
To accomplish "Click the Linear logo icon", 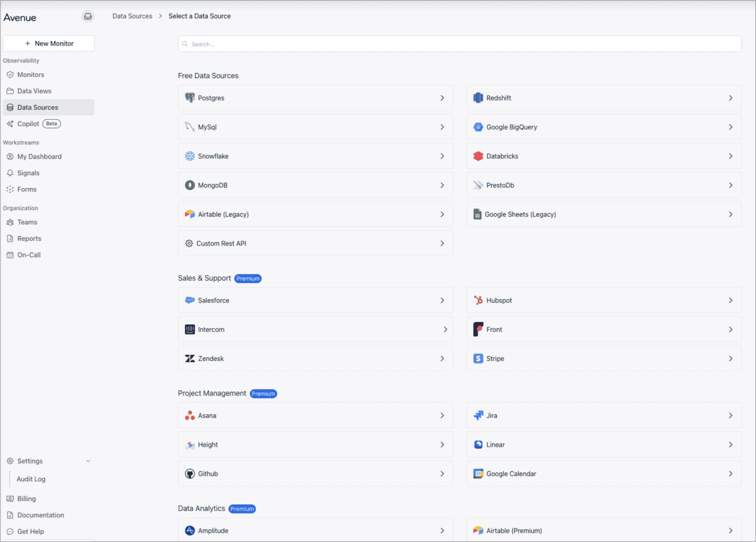I will click(478, 445).
